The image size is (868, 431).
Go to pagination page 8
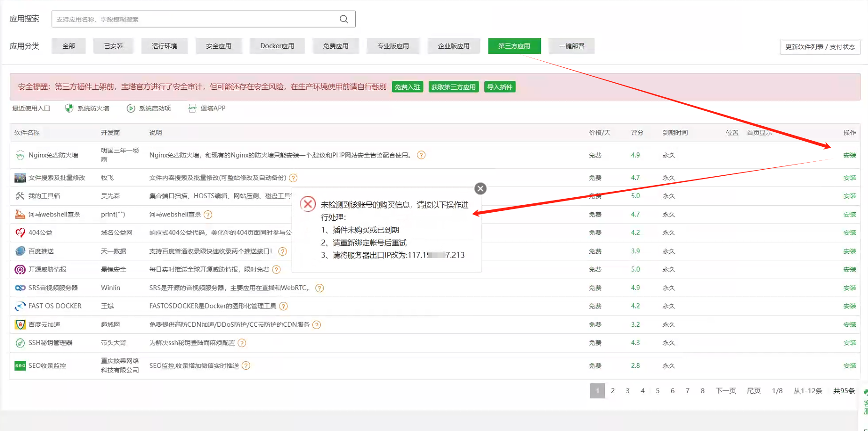(702, 391)
